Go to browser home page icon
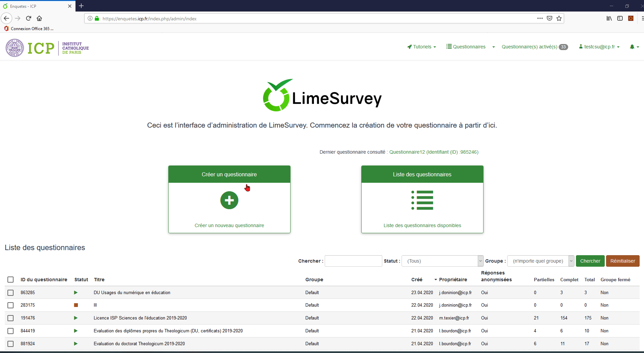 click(39, 18)
